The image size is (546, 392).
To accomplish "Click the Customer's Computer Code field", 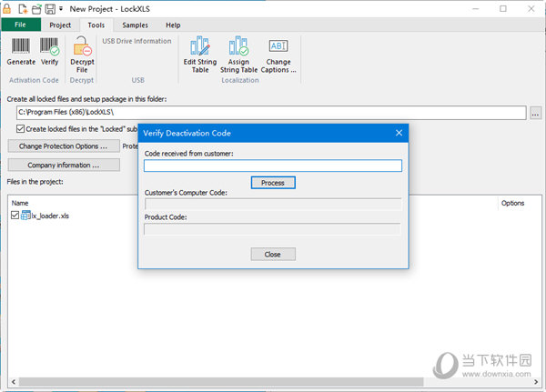I will [x=273, y=205].
